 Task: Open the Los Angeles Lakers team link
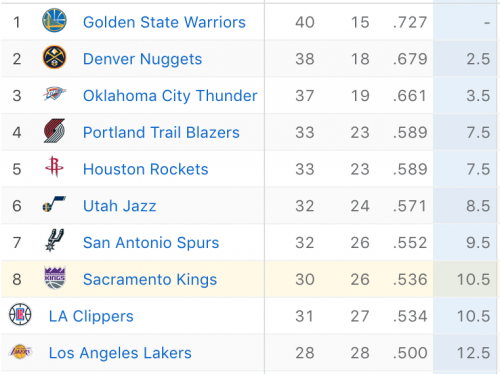(120, 353)
